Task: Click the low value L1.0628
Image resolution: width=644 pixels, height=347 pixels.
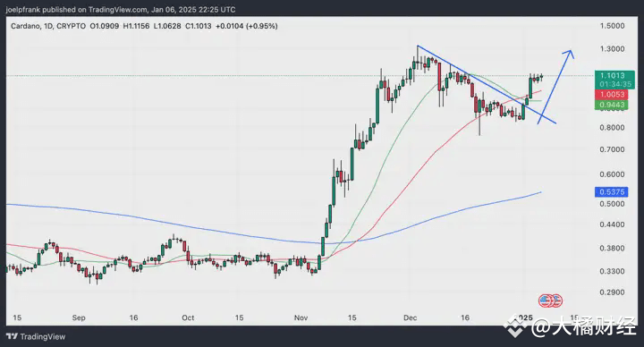Action: click(167, 26)
